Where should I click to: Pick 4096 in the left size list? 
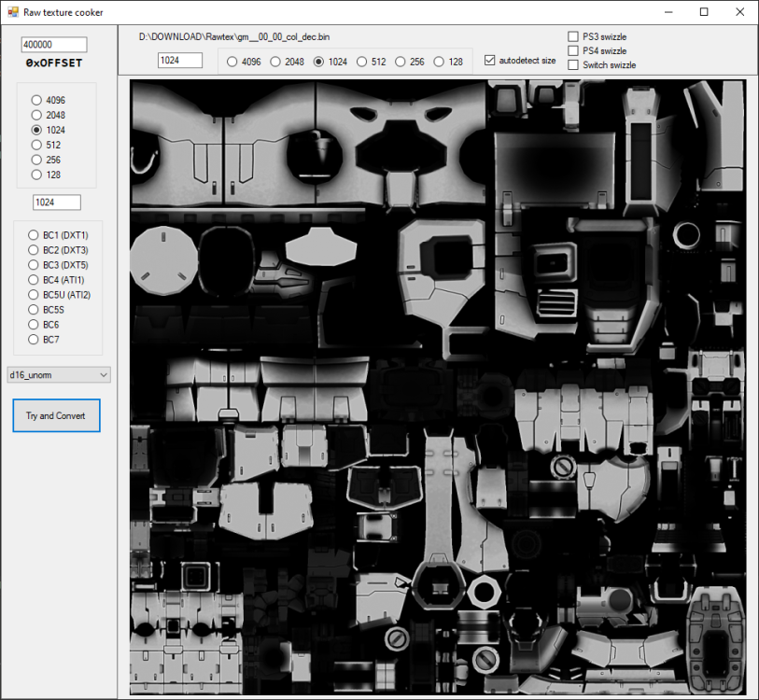coord(37,100)
